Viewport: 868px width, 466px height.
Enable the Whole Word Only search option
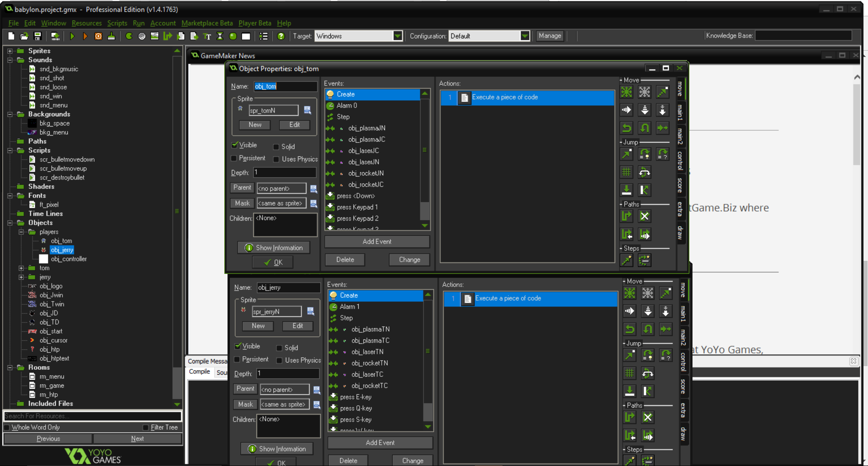tap(7, 428)
